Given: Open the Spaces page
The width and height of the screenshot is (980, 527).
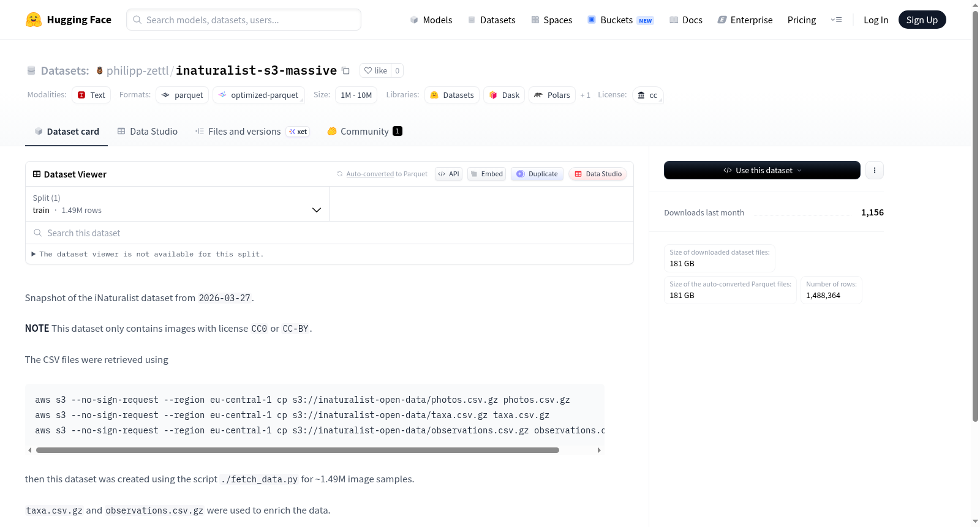Looking at the screenshot, I should click(x=552, y=20).
